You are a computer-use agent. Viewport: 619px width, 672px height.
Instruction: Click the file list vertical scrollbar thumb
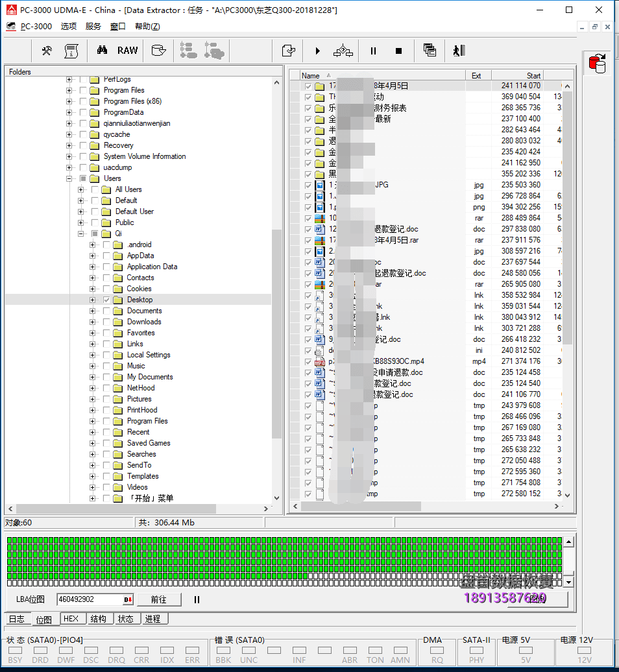[567, 219]
